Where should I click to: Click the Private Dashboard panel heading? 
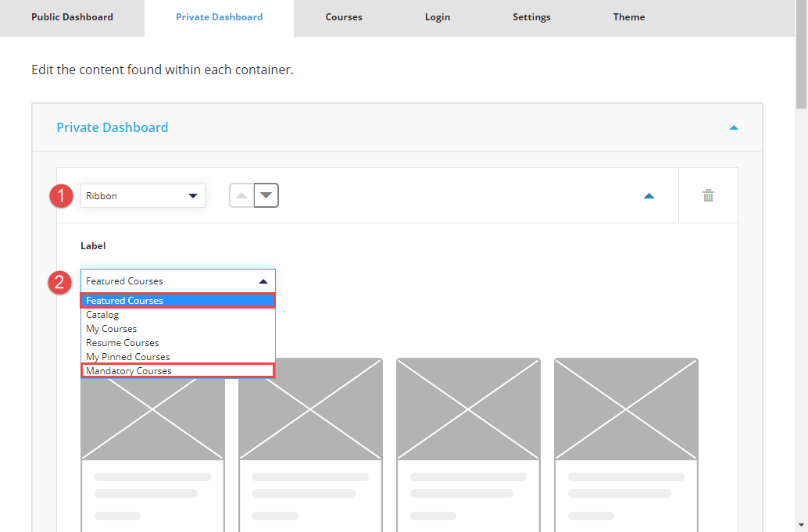(113, 127)
